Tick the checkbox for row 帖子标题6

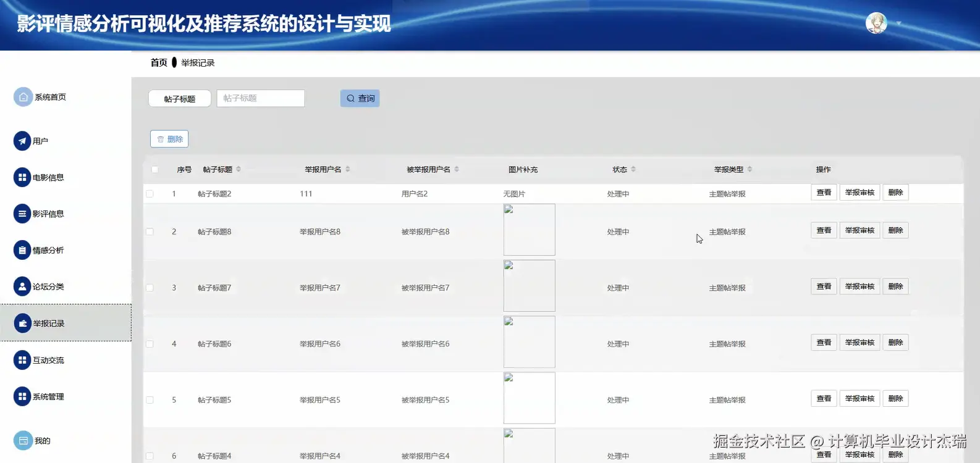[x=150, y=344]
